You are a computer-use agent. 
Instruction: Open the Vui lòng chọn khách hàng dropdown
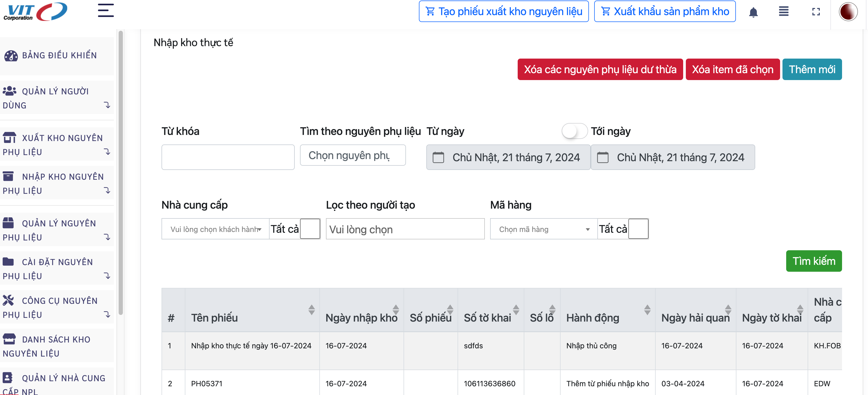coord(215,229)
